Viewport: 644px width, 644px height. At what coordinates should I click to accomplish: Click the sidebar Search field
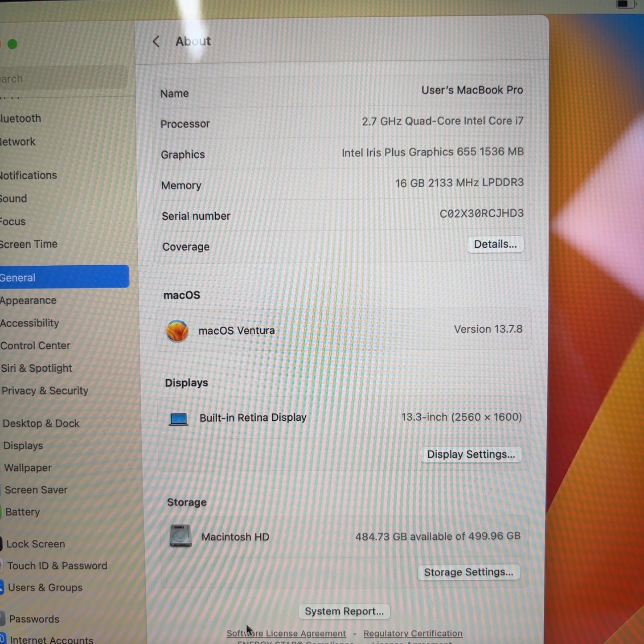coord(64,78)
